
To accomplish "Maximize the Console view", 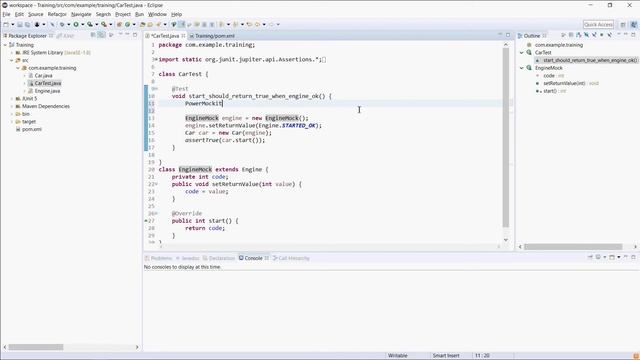I will pos(633,257).
